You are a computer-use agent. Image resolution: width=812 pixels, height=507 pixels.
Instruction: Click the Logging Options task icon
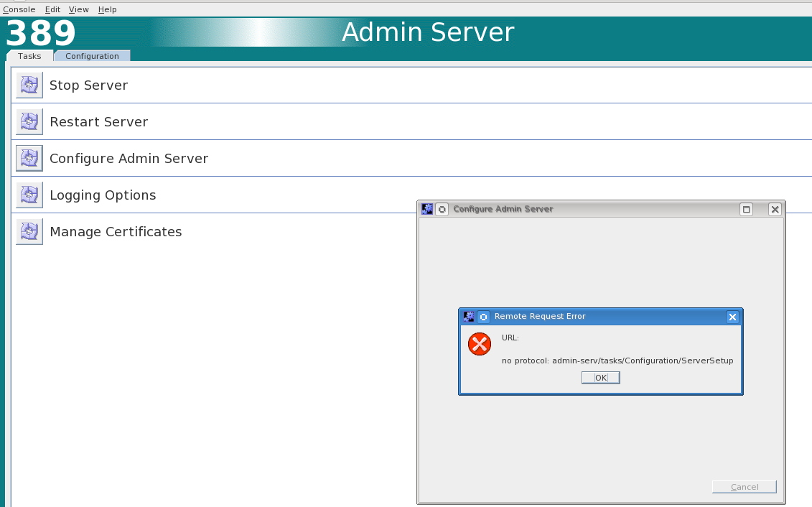29,195
